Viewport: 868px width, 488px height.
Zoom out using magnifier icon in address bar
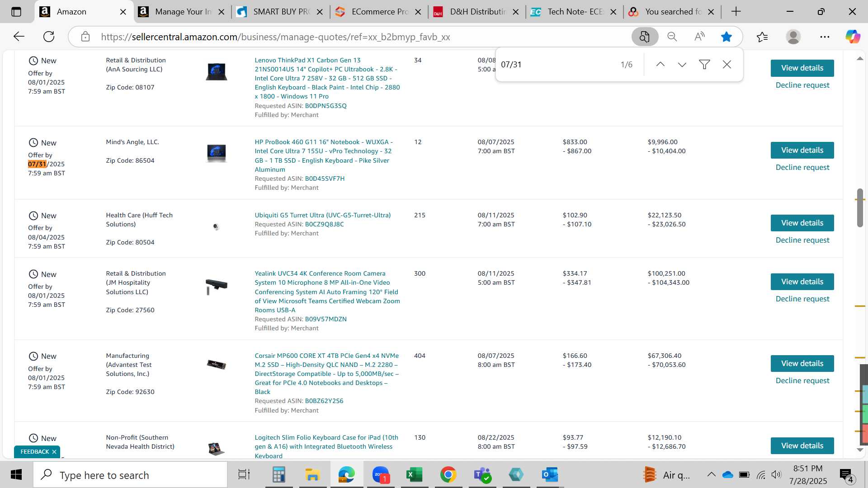click(672, 37)
